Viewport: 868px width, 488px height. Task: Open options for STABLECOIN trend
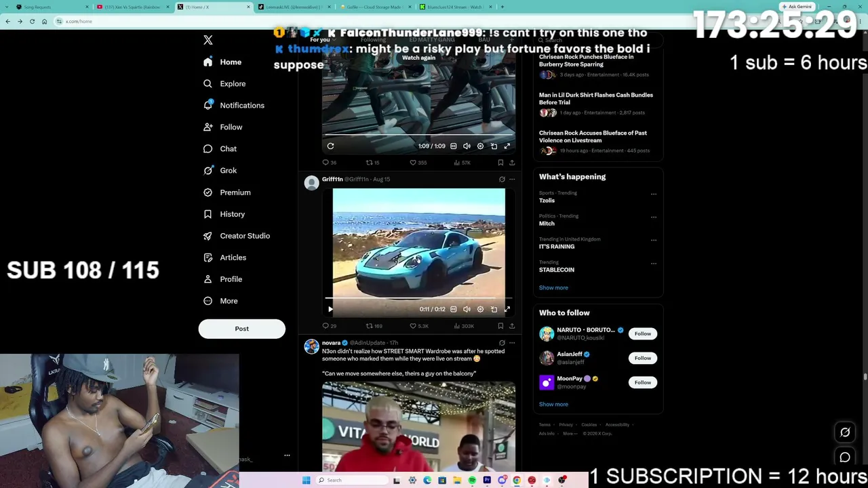click(654, 263)
